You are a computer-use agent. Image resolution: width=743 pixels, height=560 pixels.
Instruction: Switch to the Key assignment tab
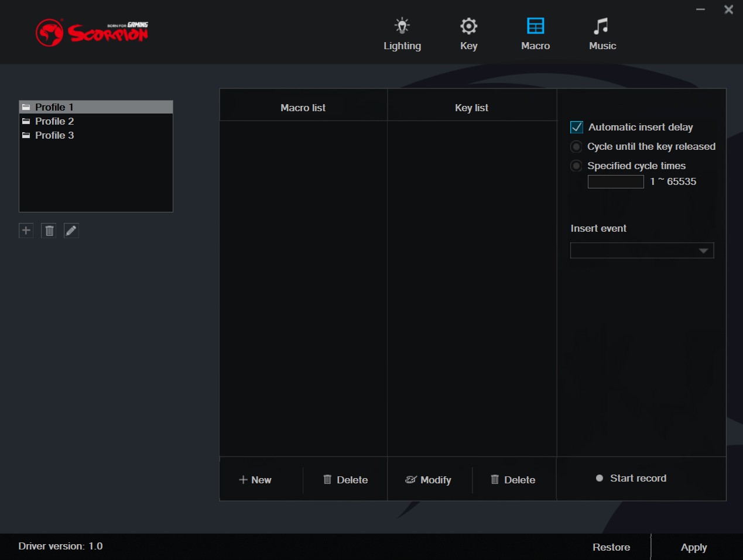[468, 34]
